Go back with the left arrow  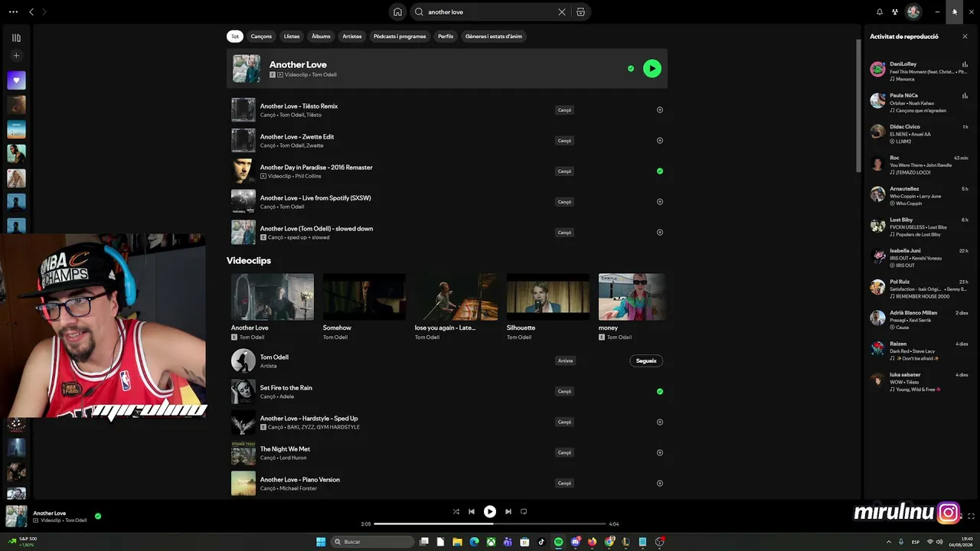click(x=31, y=12)
